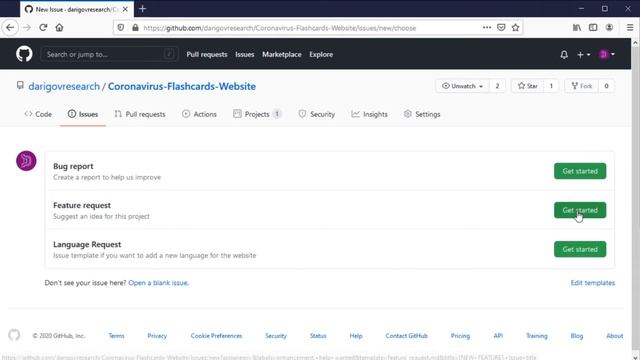Screen dimensions: 640x360
Task: Open the API footer link
Action: click(x=498, y=336)
